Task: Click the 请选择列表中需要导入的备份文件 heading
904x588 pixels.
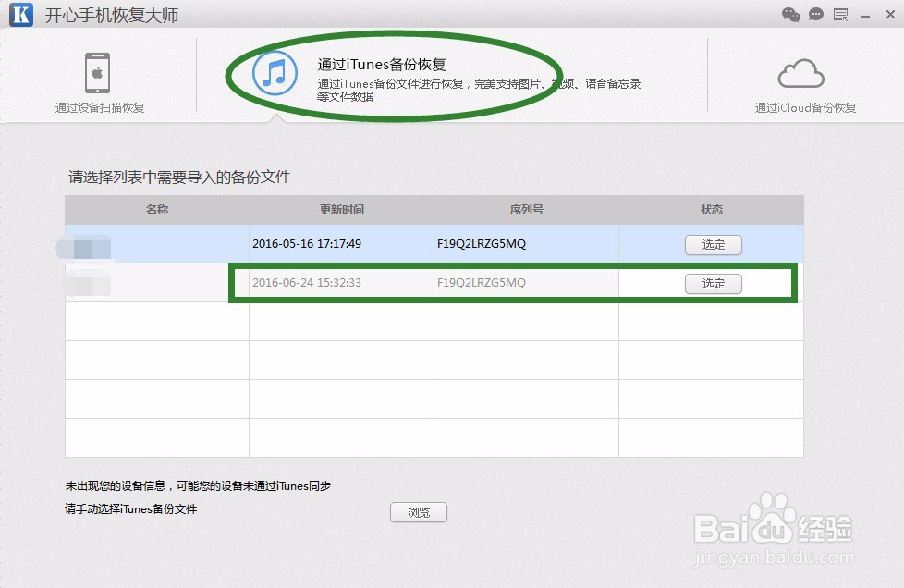Action: tap(179, 177)
